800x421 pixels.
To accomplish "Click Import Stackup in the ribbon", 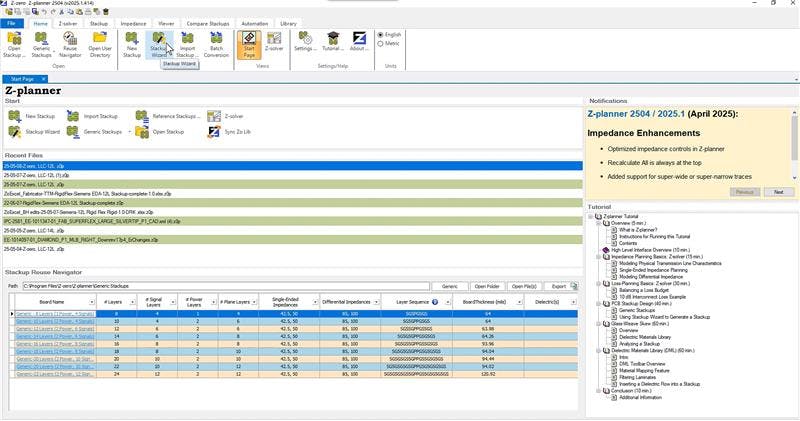I will (x=187, y=44).
